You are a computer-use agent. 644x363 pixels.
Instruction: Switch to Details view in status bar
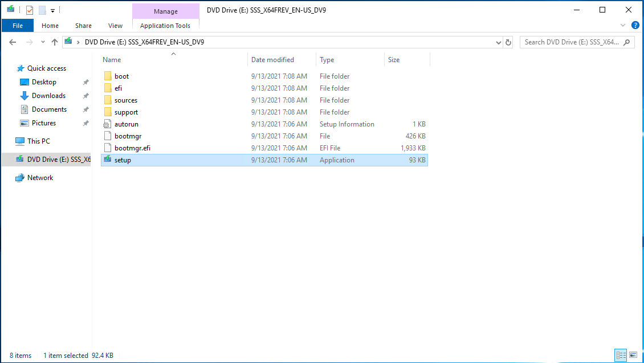[621, 355]
